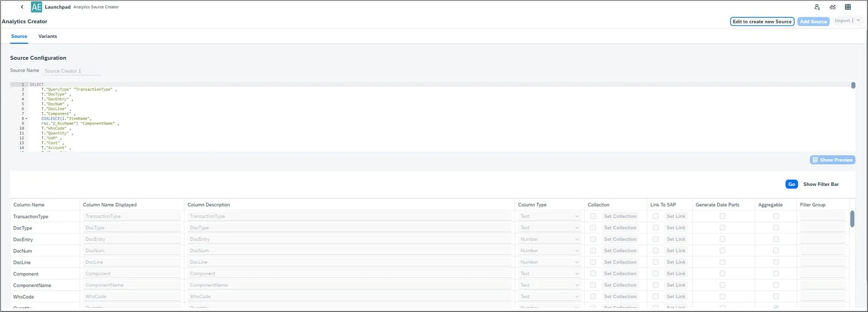Check Aggregable checkbox for TransactionType

[x=776, y=216]
